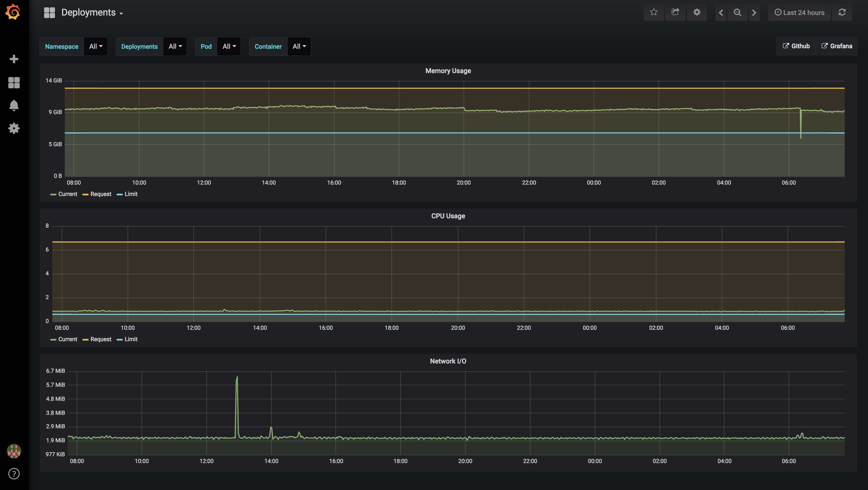Open the Alerting bell icon
This screenshot has height=490, width=868.
click(14, 106)
